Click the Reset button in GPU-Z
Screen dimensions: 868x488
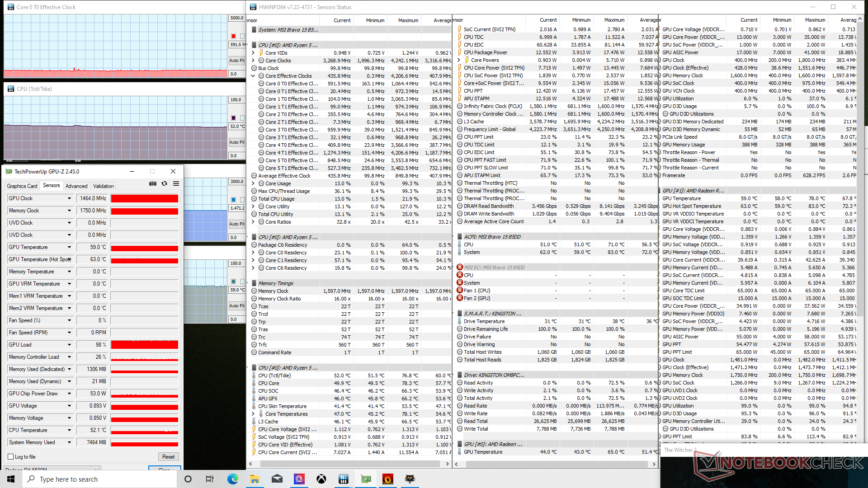[x=168, y=457]
